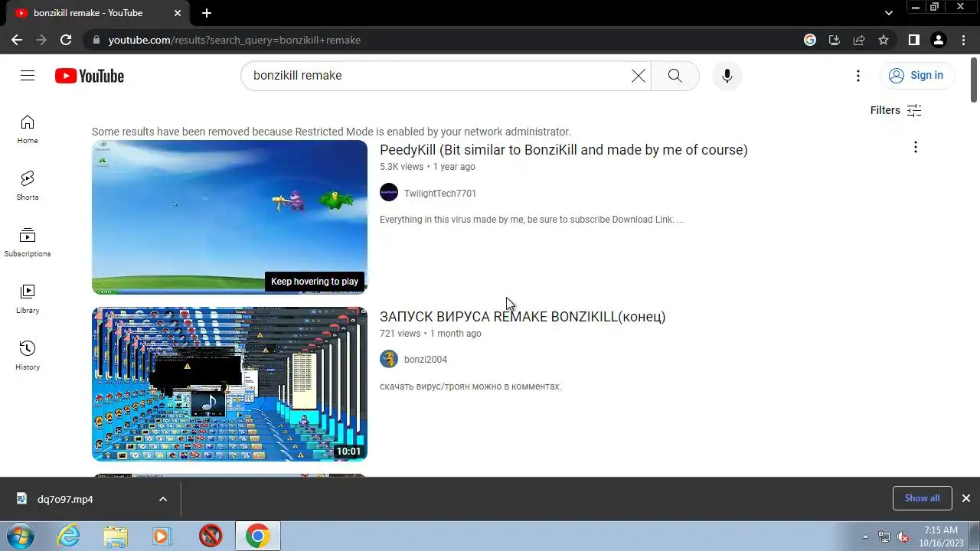Screen dimensions: 980x551
Task: Open Windows Media Player from the taskbar
Action: pyautogui.click(x=162, y=536)
